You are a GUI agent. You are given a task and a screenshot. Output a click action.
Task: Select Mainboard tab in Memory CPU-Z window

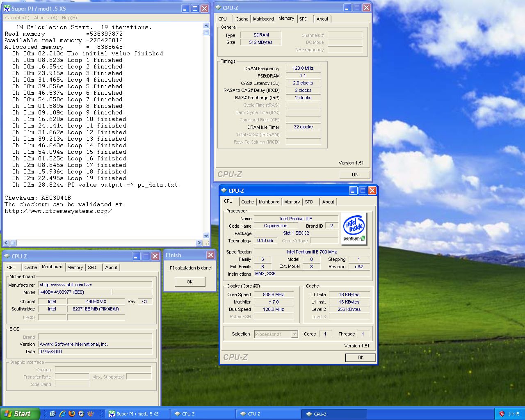click(x=263, y=19)
